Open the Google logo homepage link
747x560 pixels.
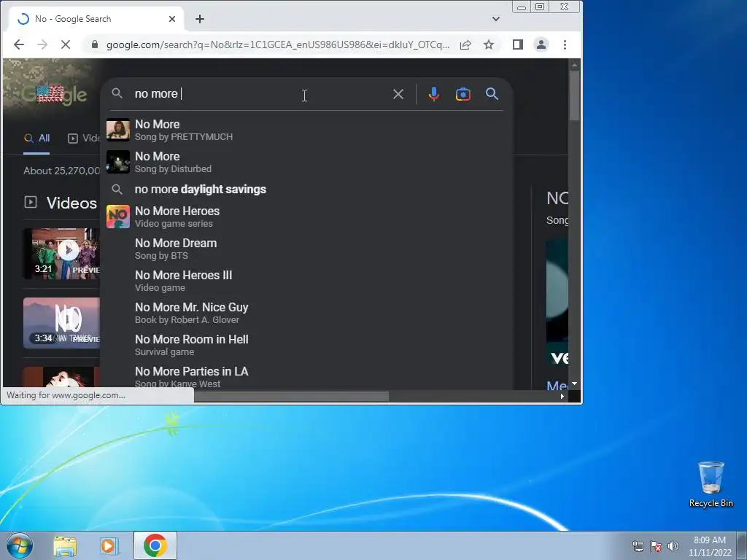click(x=55, y=94)
